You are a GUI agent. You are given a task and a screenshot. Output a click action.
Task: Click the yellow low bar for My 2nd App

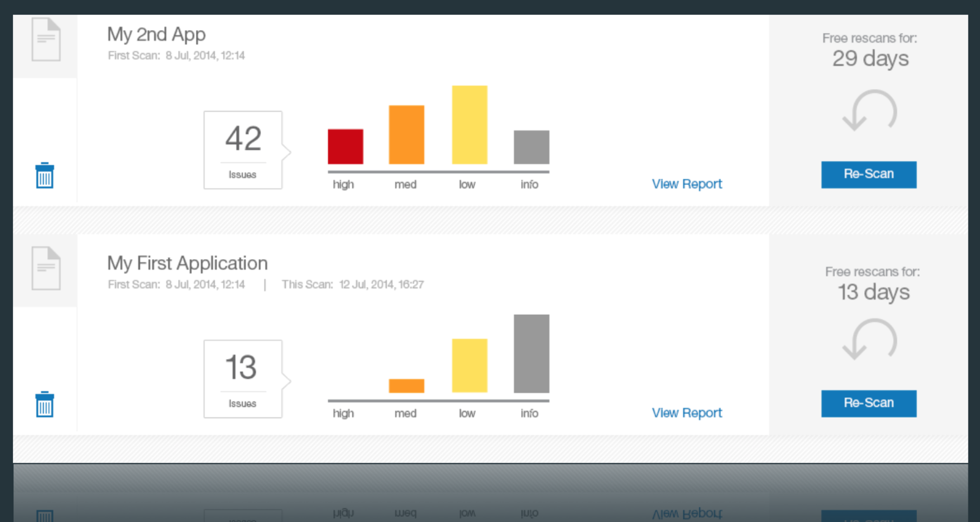click(x=470, y=125)
